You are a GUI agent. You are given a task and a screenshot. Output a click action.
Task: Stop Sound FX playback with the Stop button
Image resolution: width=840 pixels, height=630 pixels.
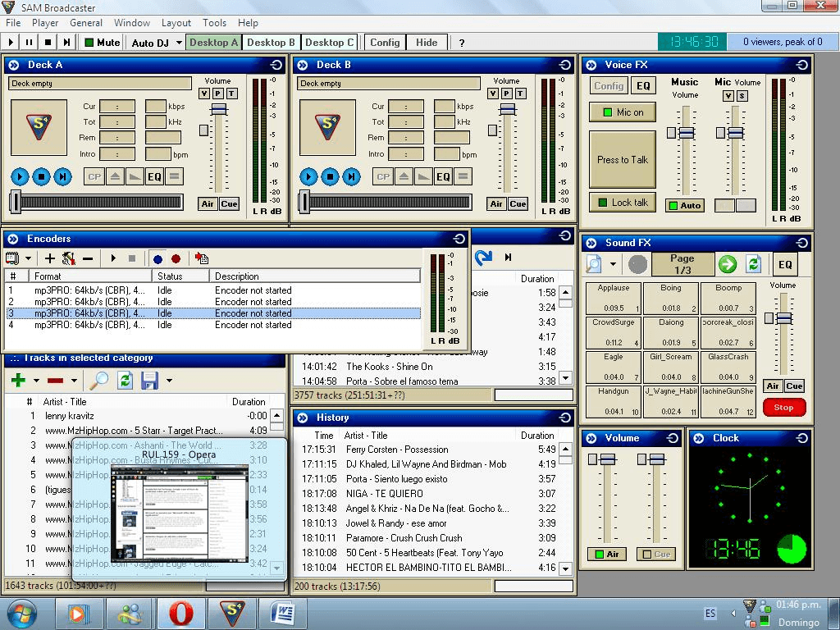click(783, 407)
